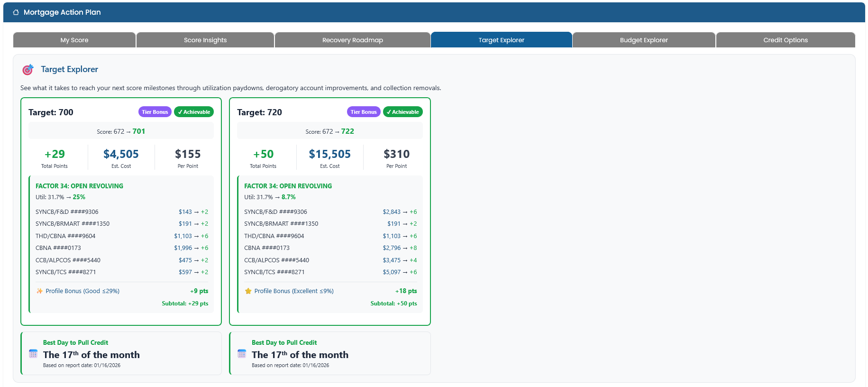Click the $2,843 paydown amount for SYNCB/F&D
Viewport: 868px width, 387px height.
(392, 212)
